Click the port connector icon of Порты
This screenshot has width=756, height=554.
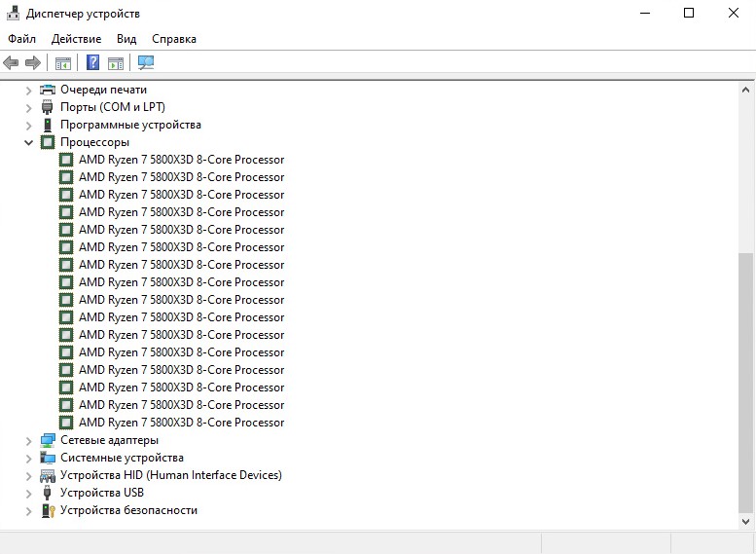[48, 107]
